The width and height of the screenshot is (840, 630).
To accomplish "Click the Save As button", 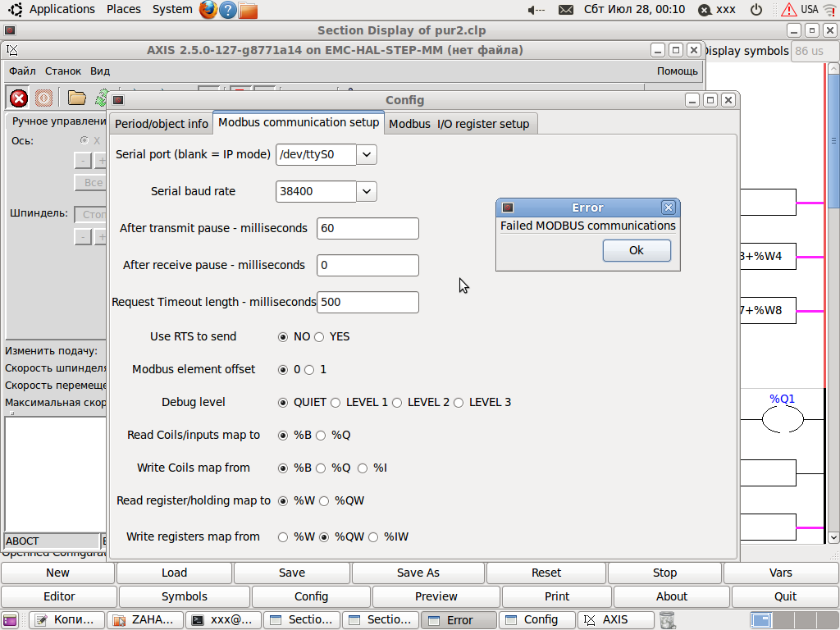I will point(418,573).
